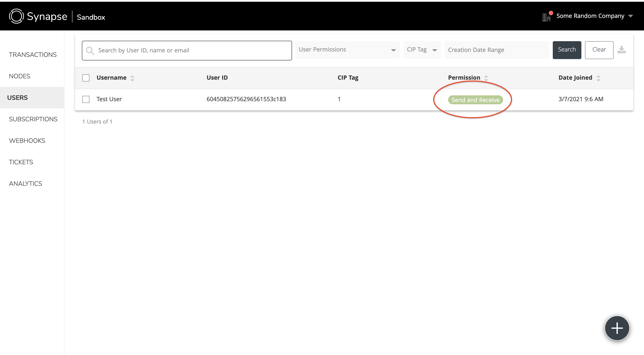
Task: Sort by Permission using sort arrows
Action: [486, 78]
